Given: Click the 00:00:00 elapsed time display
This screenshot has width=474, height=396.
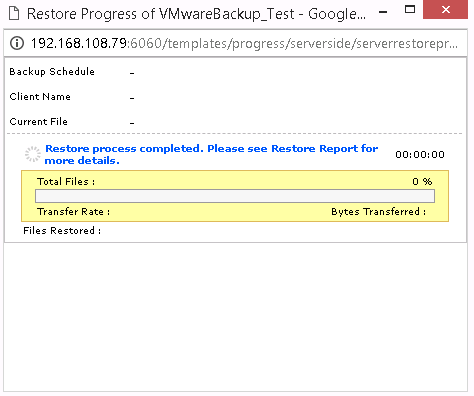Looking at the screenshot, I should point(420,155).
